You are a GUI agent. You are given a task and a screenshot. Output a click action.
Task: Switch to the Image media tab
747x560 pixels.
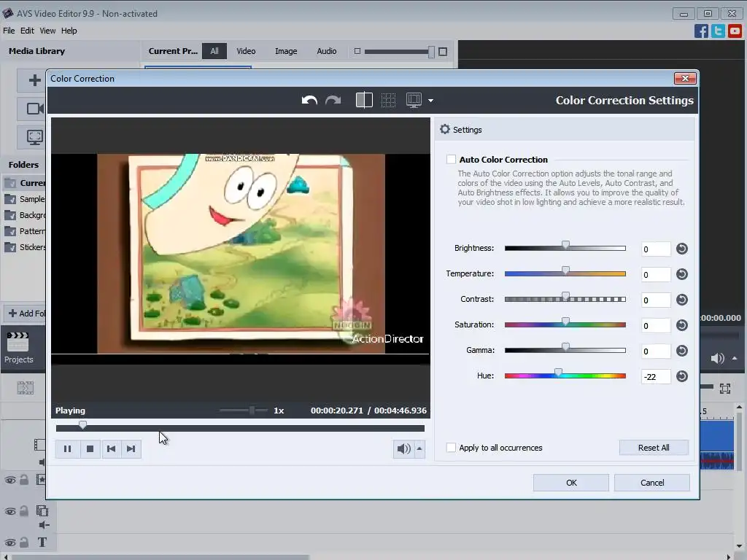click(x=286, y=51)
